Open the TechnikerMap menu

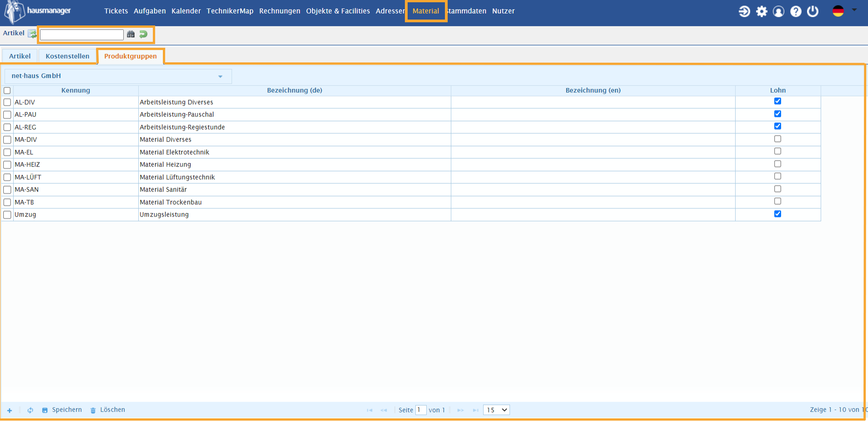(230, 11)
